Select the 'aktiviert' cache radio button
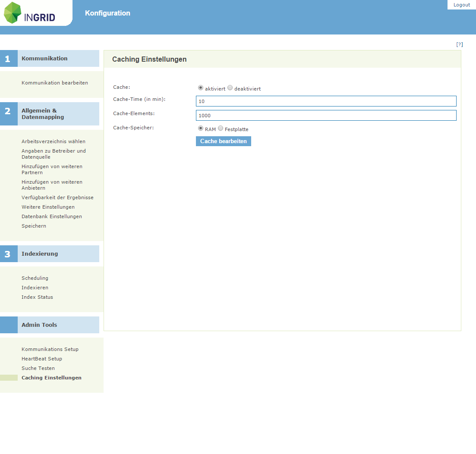Image resolution: width=476 pixels, height=454 pixels. [201, 88]
